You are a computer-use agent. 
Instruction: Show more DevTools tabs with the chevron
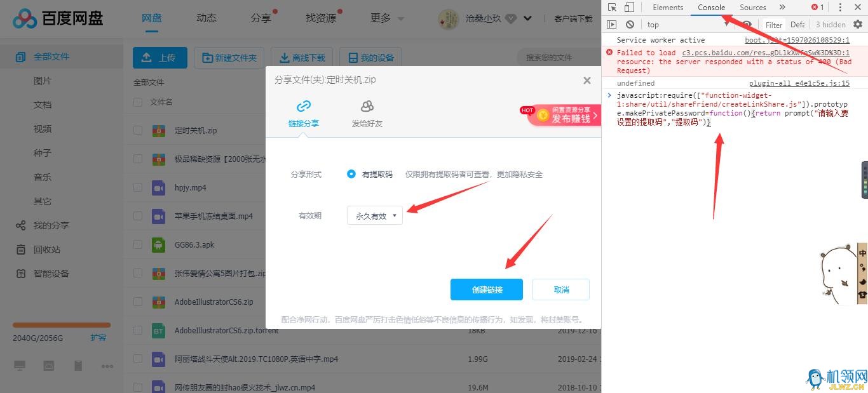point(782,8)
